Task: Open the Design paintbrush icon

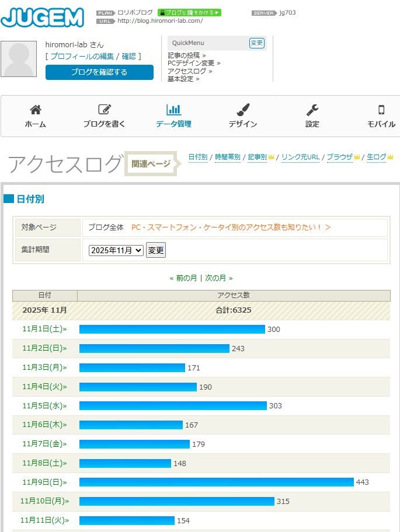Action: tap(243, 110)
